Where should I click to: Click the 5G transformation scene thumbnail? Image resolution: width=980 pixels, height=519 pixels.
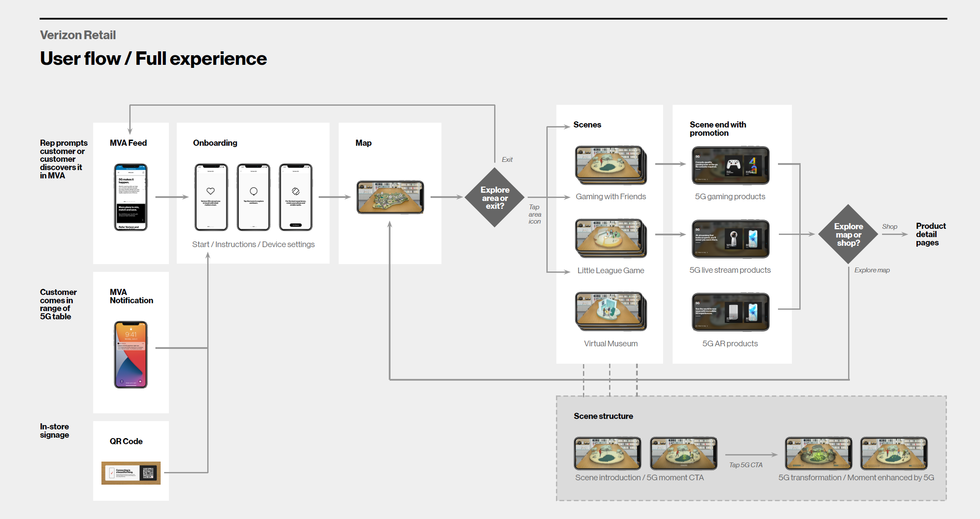tap(818, 453)
